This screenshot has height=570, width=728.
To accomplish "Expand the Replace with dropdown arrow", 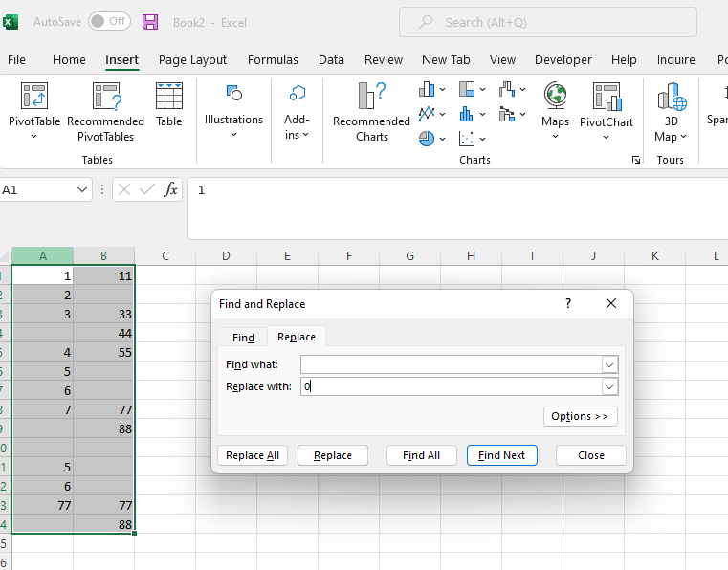I will [x=609, y=386].
